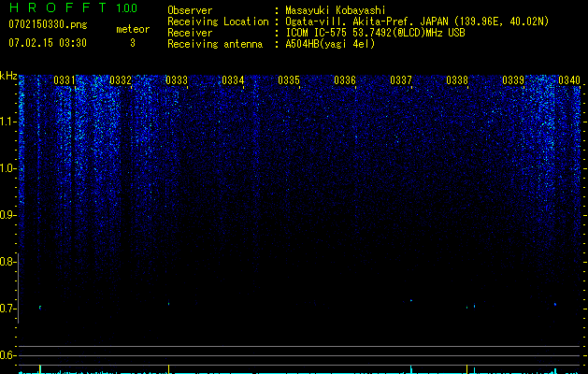Click the meteor count value 3
Image resolution: width=588 pixels, height=374 pixels.
point(133,43)
